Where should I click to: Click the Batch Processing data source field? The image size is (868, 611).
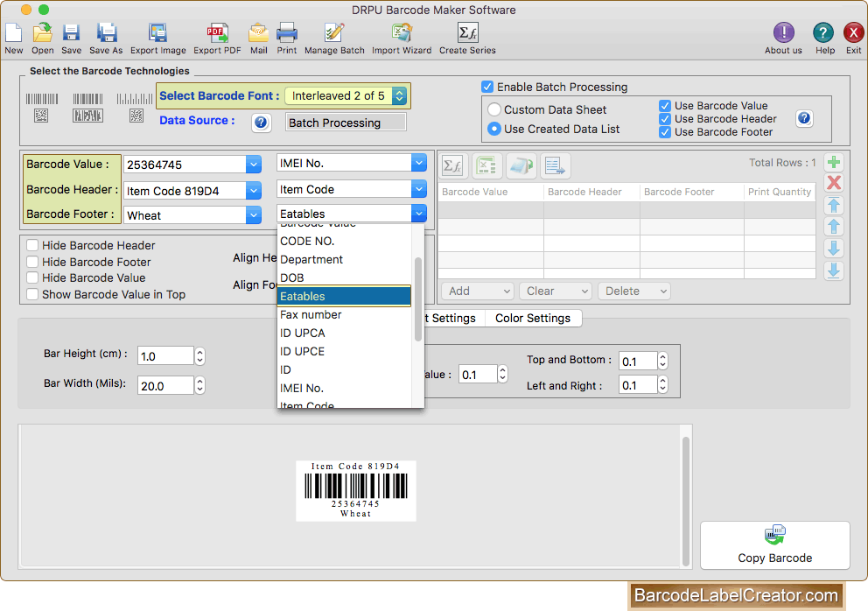346,123
